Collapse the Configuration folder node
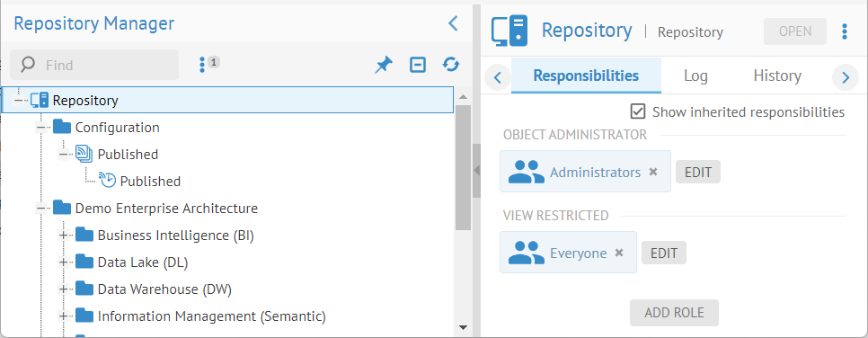 tap(40, 128)
